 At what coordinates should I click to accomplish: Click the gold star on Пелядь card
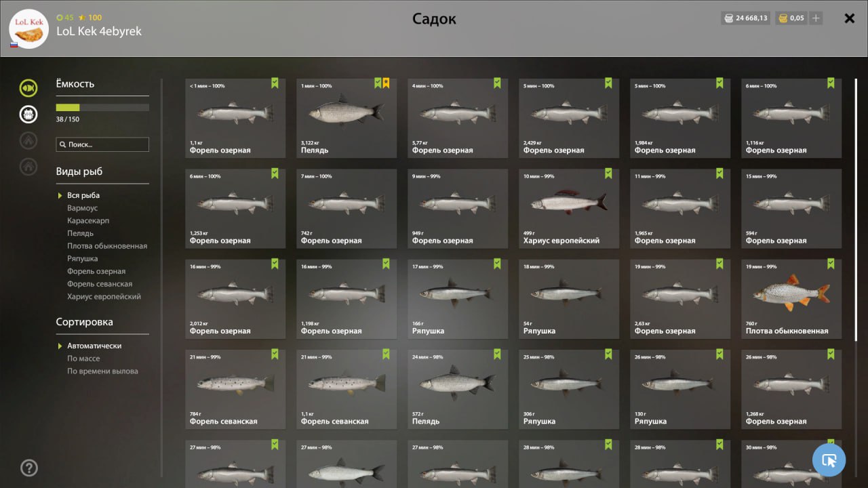pos(386,83)
